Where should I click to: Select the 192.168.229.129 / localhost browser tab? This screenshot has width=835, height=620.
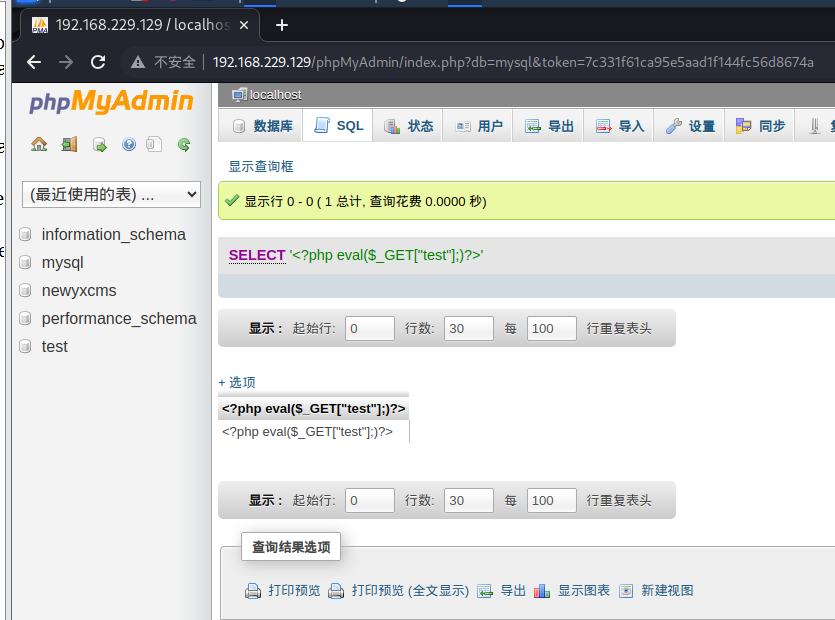click(x=140, y=25)
